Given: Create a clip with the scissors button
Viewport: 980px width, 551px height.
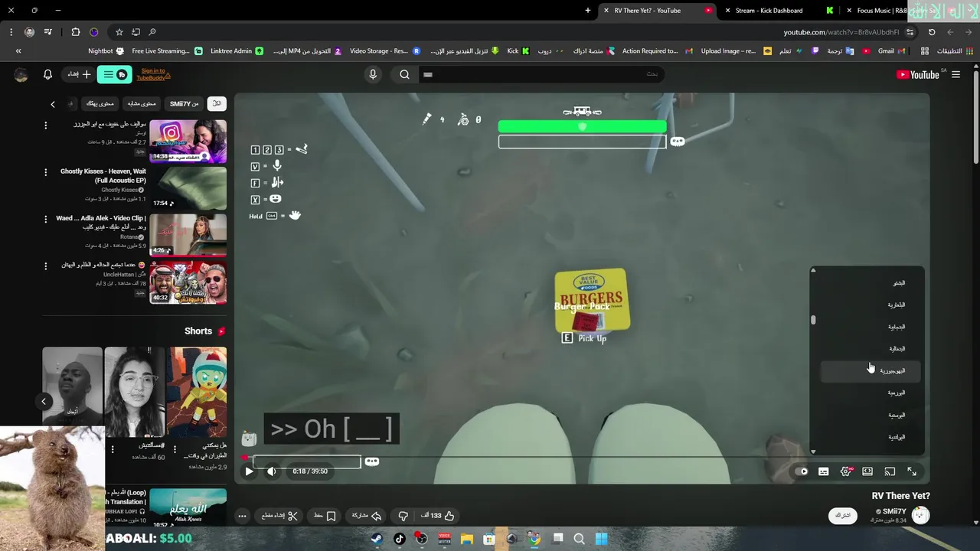Looking at the screenshot, I should click(x=279, y=516).
